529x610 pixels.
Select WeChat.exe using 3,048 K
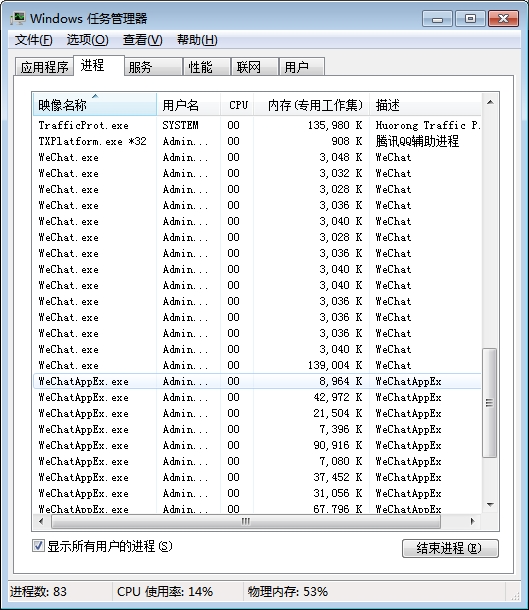(x=257, y=157)
